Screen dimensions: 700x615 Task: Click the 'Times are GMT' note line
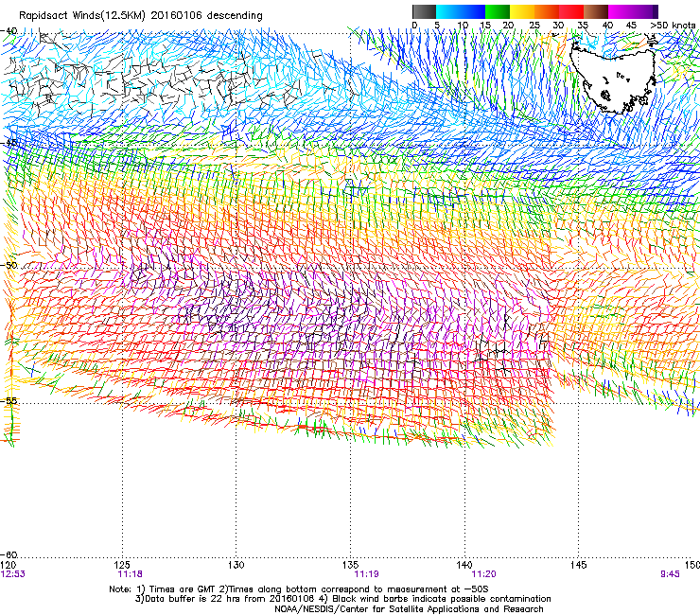click(x=299, y=589)
